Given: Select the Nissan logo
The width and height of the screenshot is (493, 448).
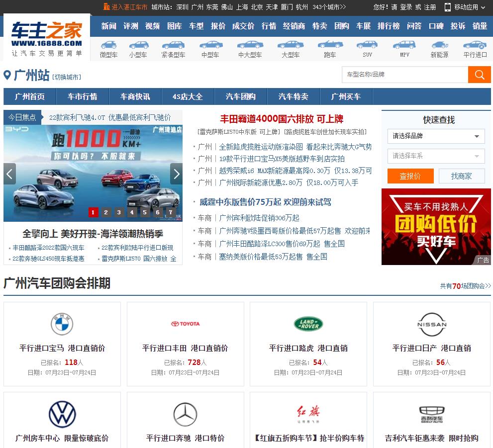Looking at the screenshot, I should 432,324.
